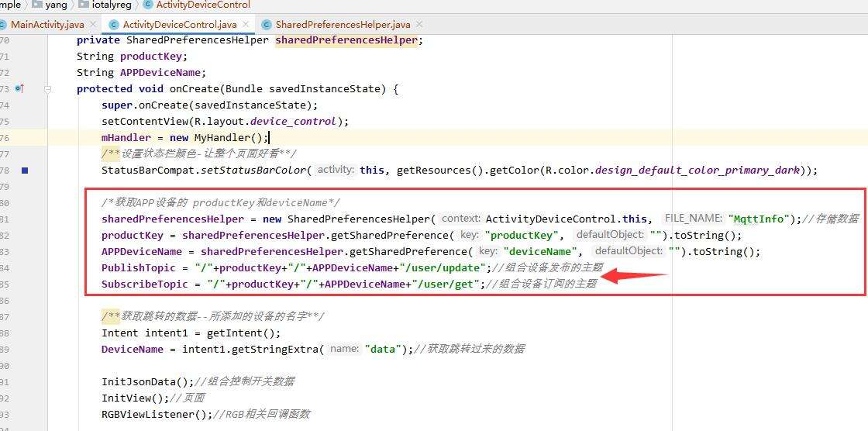The height and width of the screenshot is (431, 868).
Task: Click the blue color square in the gutter
Action: (x=24, y=171)
